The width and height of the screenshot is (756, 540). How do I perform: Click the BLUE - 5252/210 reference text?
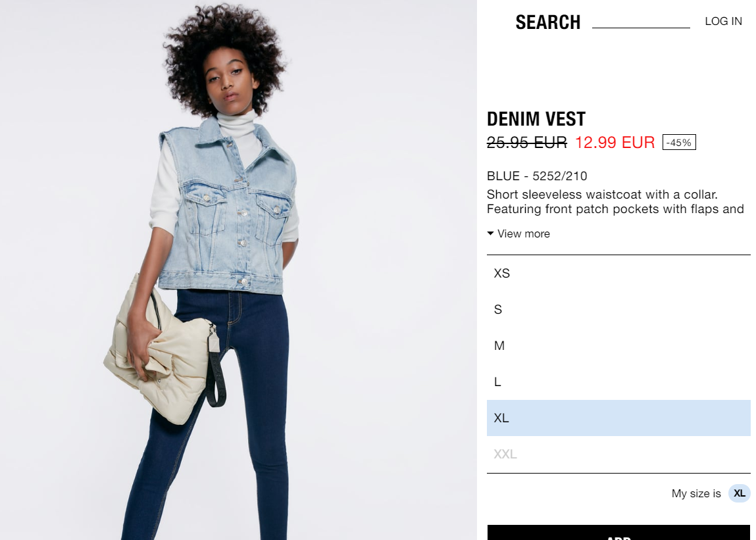(537, 176)
